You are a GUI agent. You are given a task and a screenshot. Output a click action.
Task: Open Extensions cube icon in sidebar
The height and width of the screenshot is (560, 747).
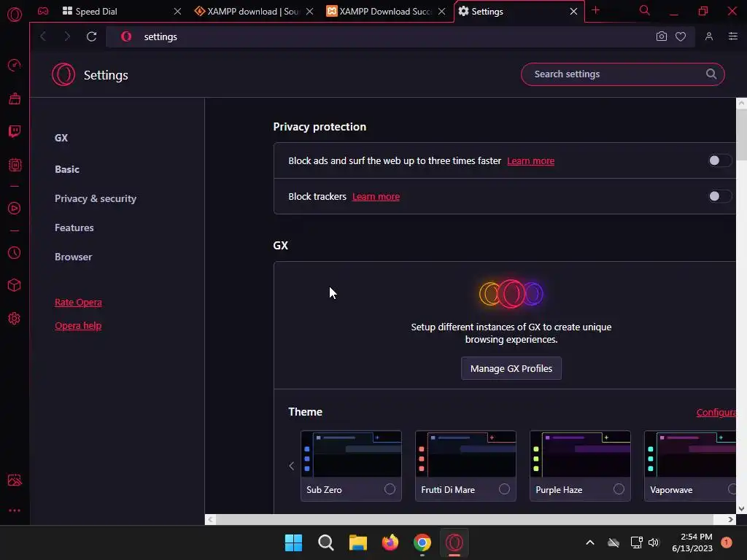(x=15, y=285)
